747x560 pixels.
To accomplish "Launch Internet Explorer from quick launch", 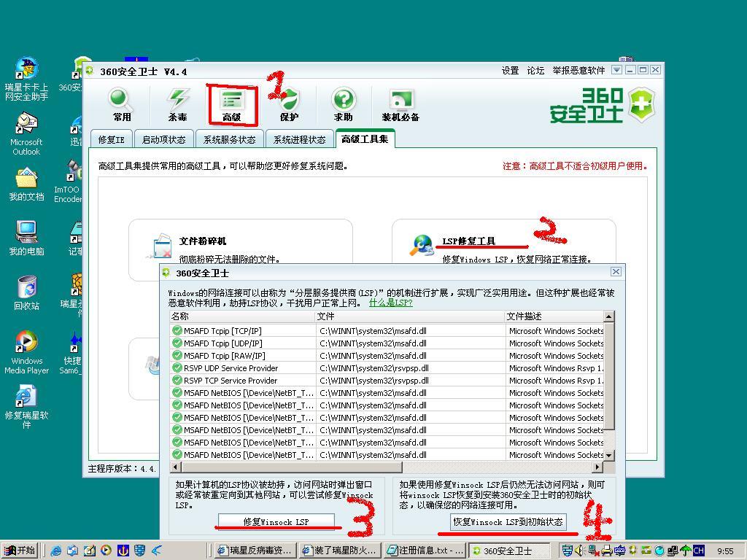I will click(55, 551).
